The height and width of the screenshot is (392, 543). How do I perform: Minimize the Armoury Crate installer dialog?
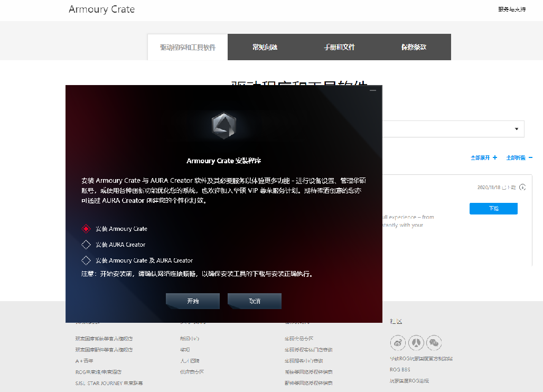(372, 90)
